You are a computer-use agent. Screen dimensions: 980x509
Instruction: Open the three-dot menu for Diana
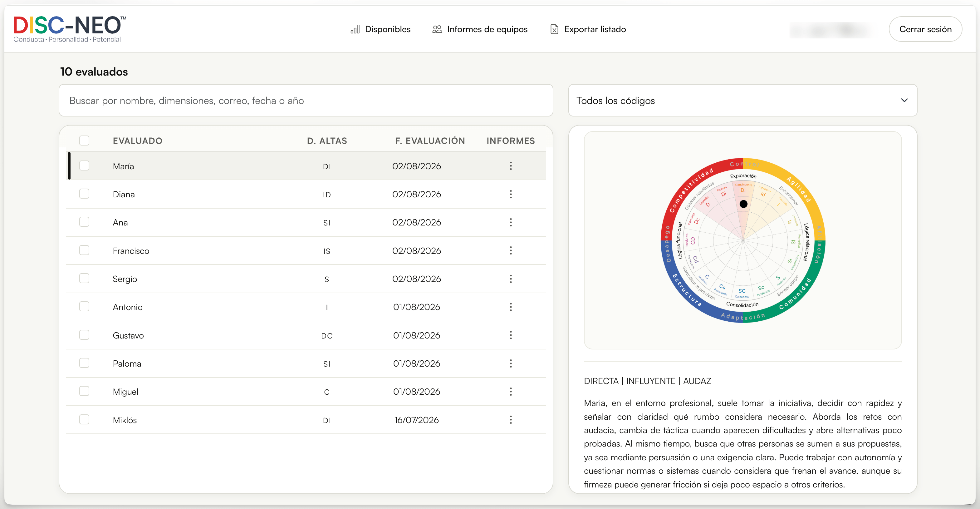511,194
